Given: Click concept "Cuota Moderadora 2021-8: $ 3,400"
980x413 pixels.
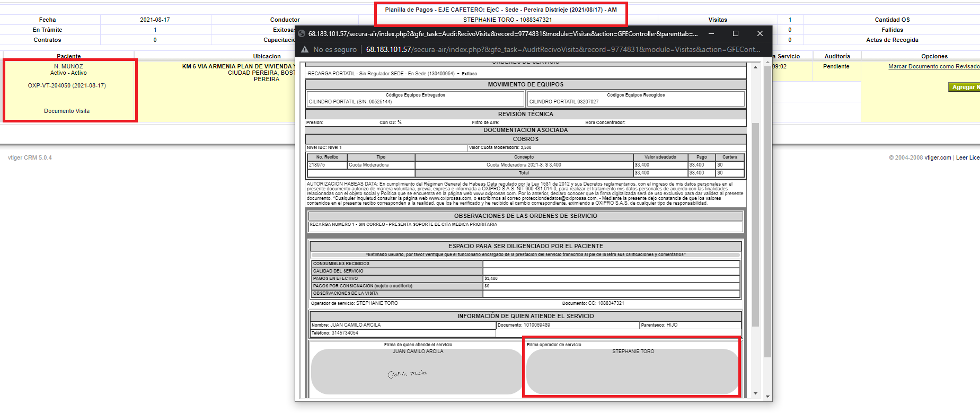Looking at the screenshot, I should (524, 165).
